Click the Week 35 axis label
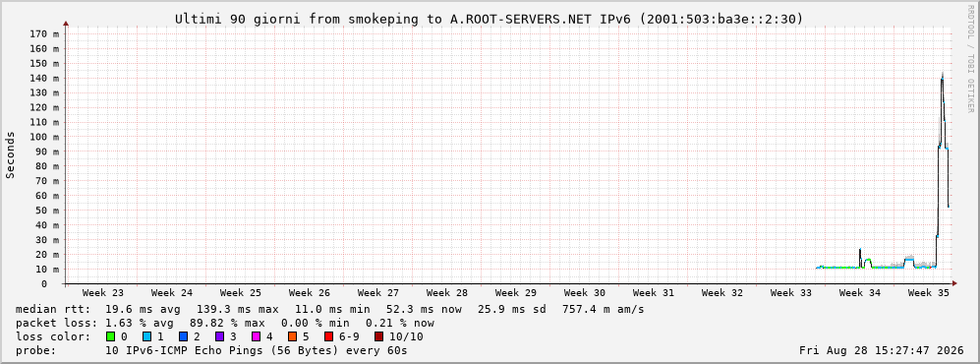 [928, 293]
